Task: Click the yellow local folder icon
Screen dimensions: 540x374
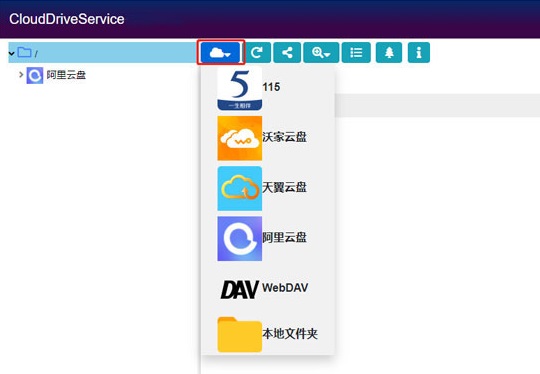Action: [x=240, y=334]
